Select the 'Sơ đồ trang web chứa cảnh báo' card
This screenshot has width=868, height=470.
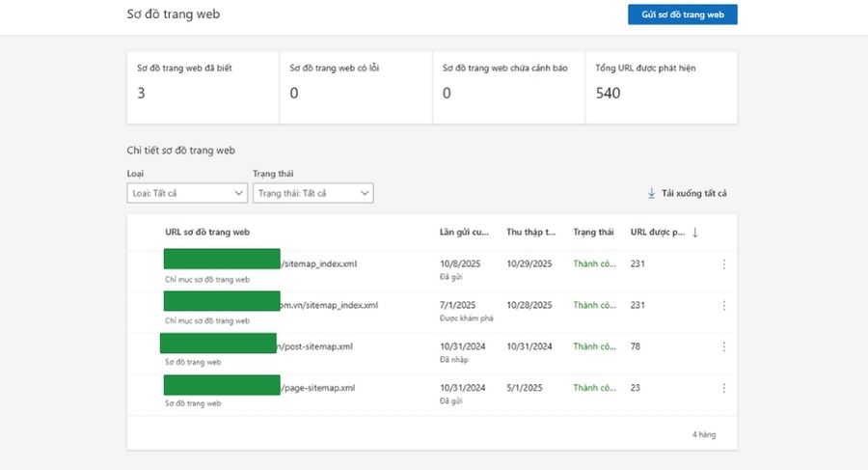point(508,88)
